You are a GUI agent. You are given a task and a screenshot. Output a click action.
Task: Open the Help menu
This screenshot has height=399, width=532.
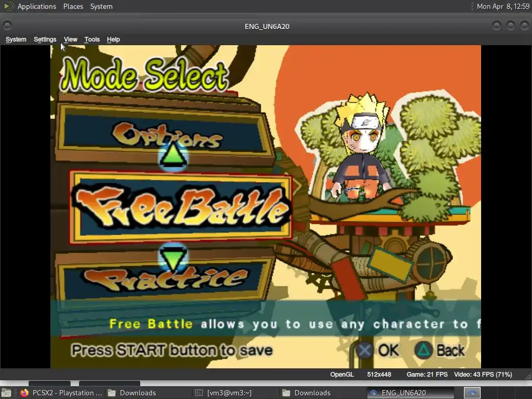(113, 39)
